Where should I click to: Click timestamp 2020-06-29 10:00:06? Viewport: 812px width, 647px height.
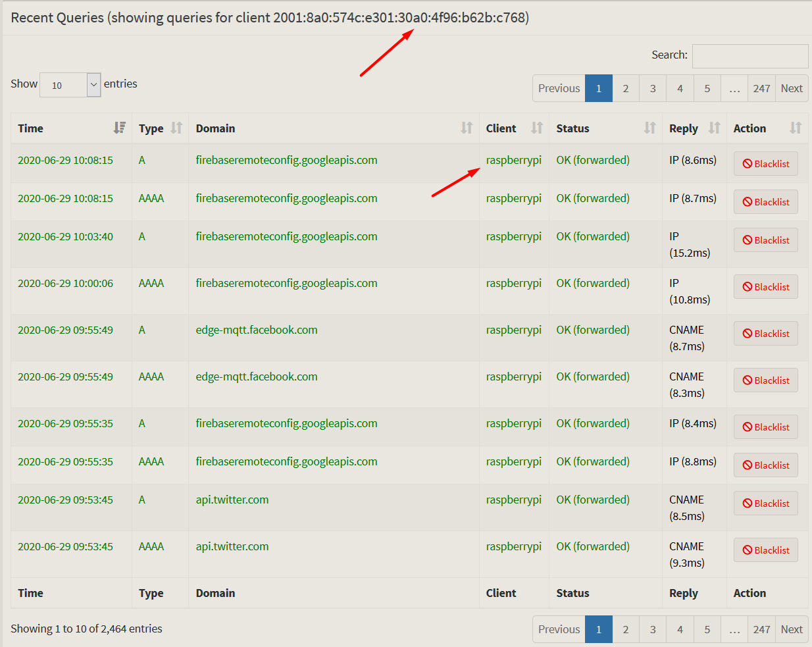(65, 283)
